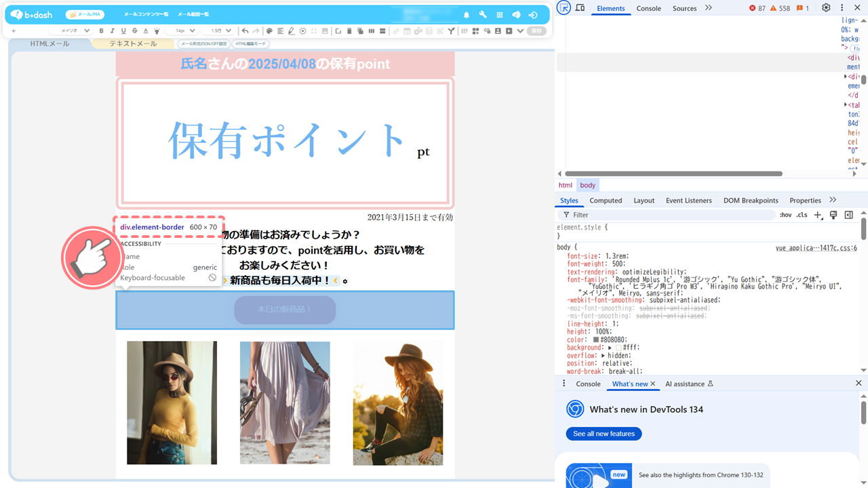Open メールコンテンツ一覧 link
868x488 pixels.
click(x=146, y=15)
